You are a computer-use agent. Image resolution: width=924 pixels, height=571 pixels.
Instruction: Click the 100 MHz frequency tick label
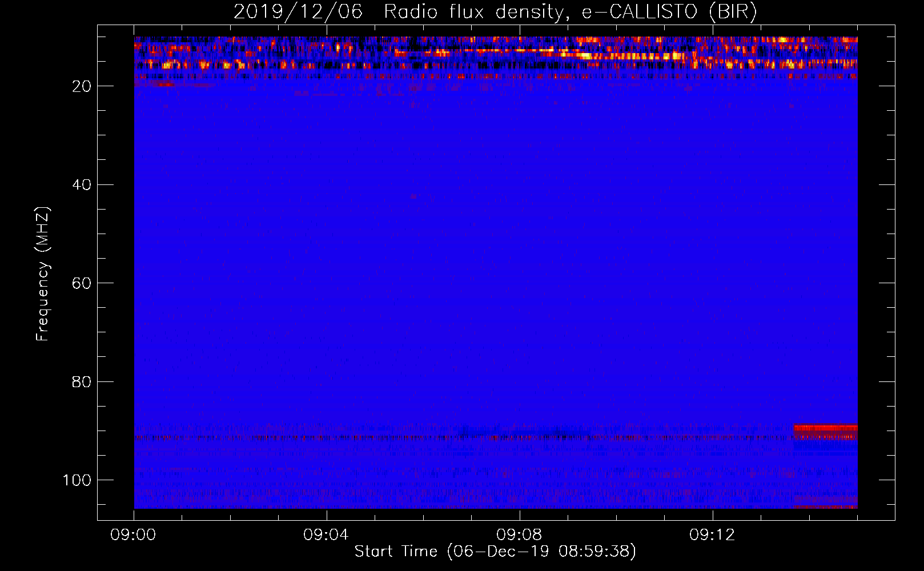pyautogui.click(x=77, y=480)
